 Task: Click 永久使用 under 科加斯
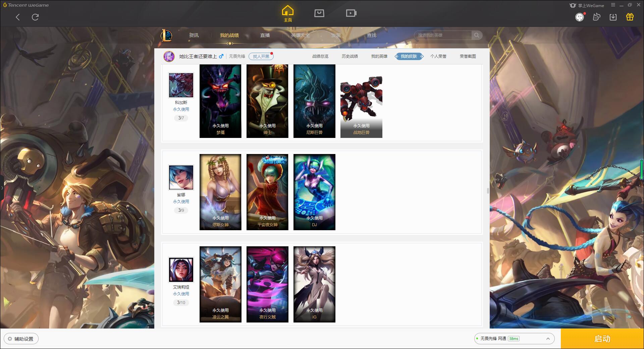pos(181,109)
